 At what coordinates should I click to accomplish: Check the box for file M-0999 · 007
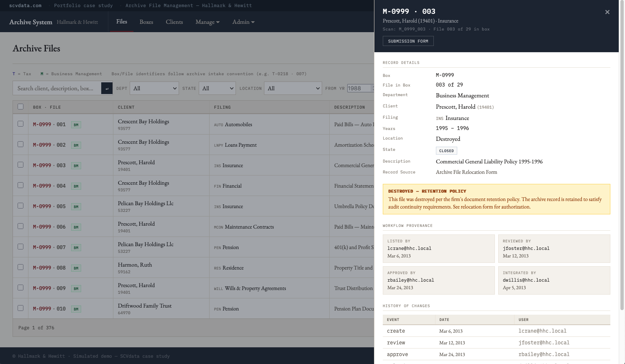(x=20, y=247)
